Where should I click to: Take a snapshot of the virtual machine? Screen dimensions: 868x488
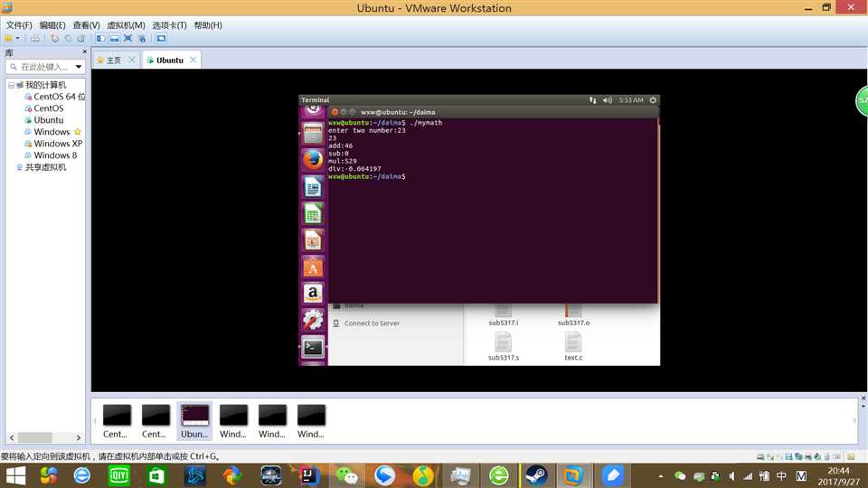click(54, 39)
